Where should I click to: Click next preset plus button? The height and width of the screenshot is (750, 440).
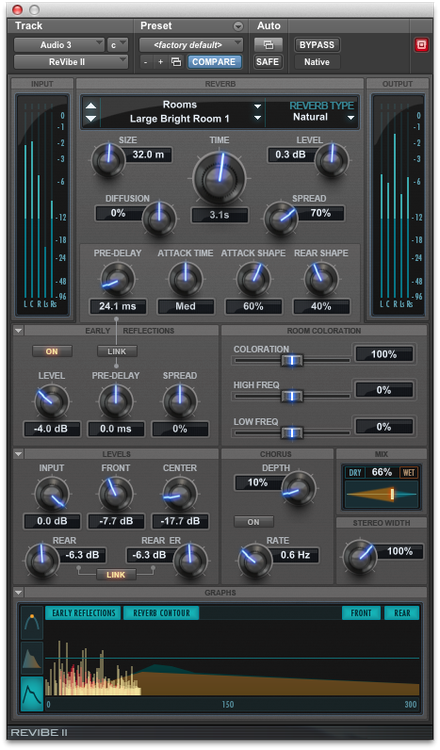[x=160, y=62]
